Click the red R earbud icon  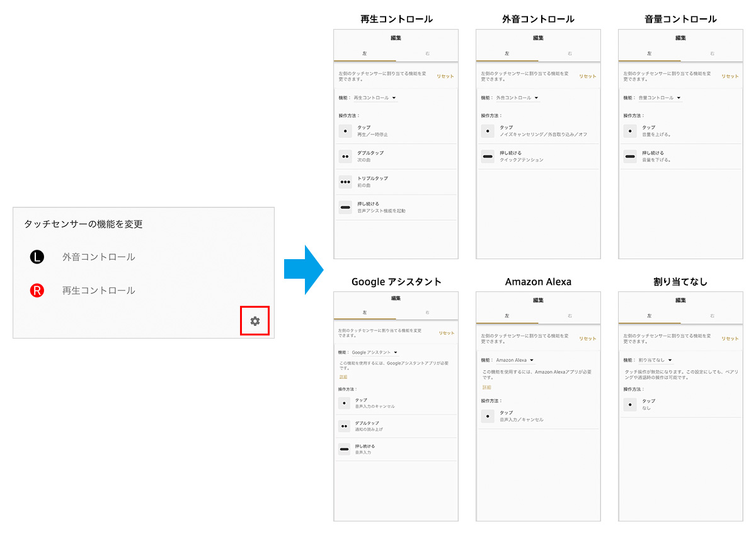click(37, 291)
